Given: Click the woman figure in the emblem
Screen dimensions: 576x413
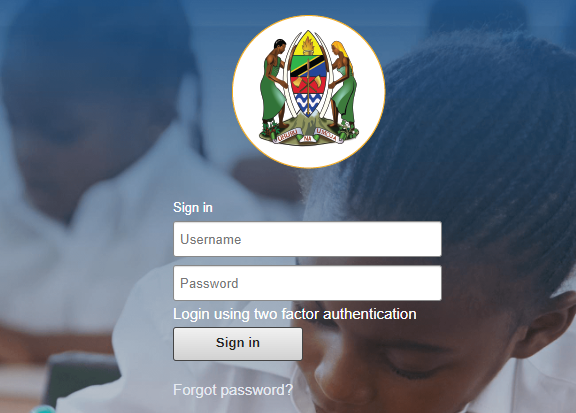Looking at the screenshot, I should click(x=343, y=83).
